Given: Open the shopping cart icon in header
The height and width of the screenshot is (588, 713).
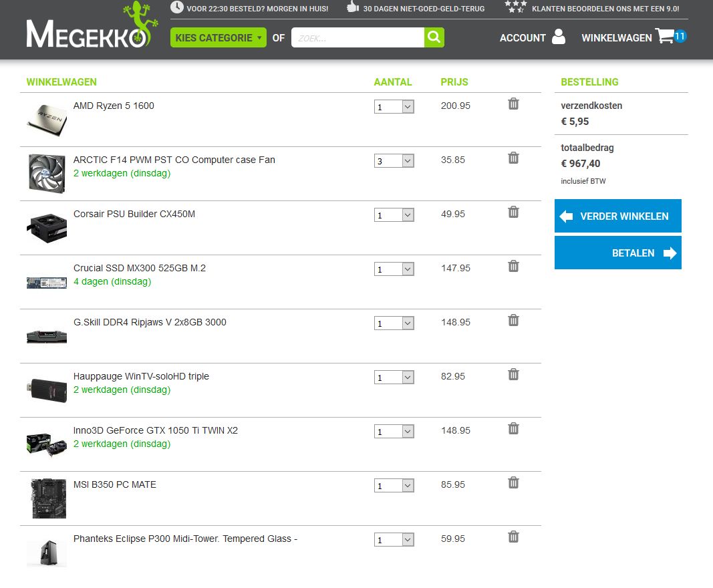Looking at the screenshot, I should (665, 36).
